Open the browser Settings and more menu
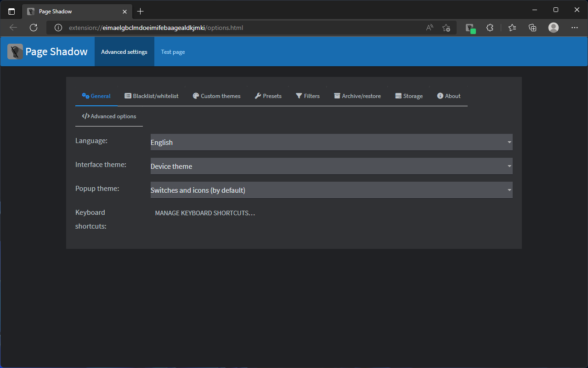Viewport: 588px width, 368px height. coord(575,28)
